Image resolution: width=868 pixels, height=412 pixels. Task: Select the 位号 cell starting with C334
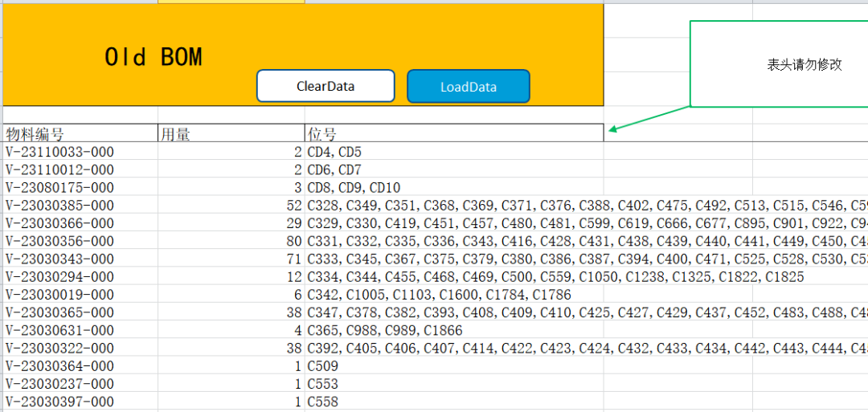(454, 276)
